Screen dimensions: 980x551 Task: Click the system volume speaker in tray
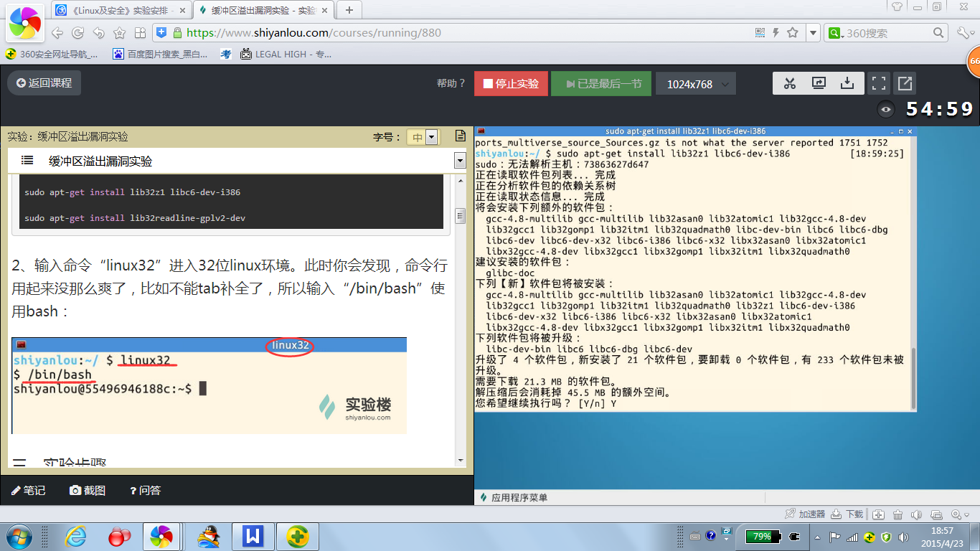(x=903, y=537)
